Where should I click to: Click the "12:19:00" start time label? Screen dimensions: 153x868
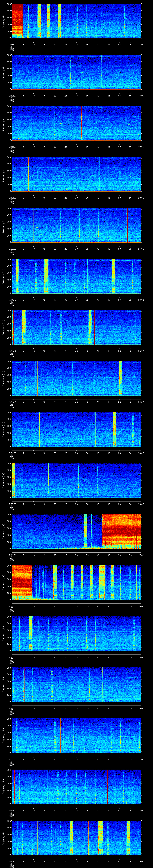12,198
